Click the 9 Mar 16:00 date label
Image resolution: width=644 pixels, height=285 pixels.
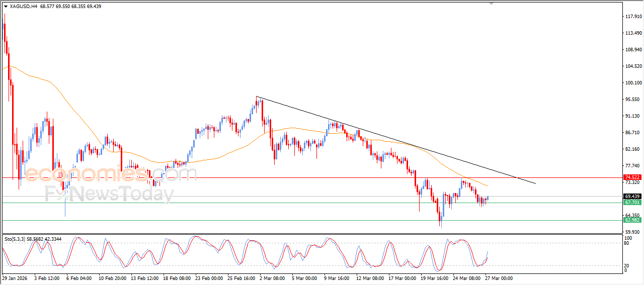[337, 278]
